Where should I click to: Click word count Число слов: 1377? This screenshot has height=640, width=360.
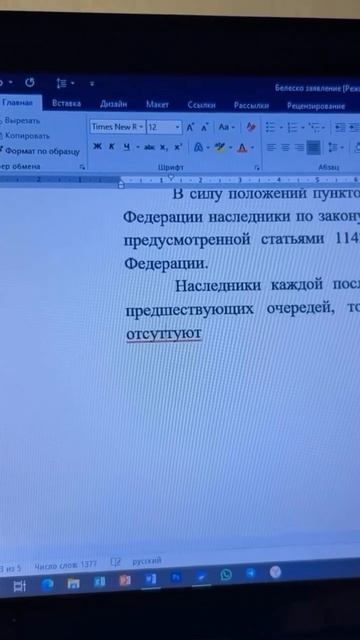pyautogui.click(x=66, y=565)
